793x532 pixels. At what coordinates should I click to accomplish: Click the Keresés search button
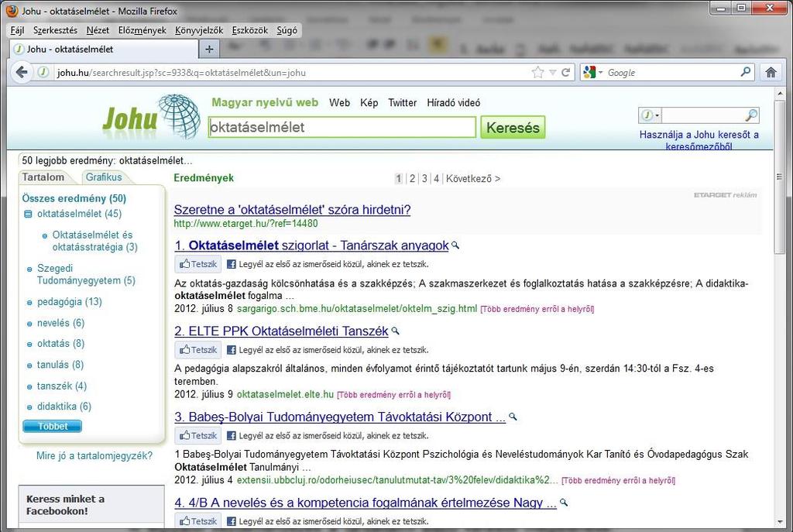click(513, 128)
